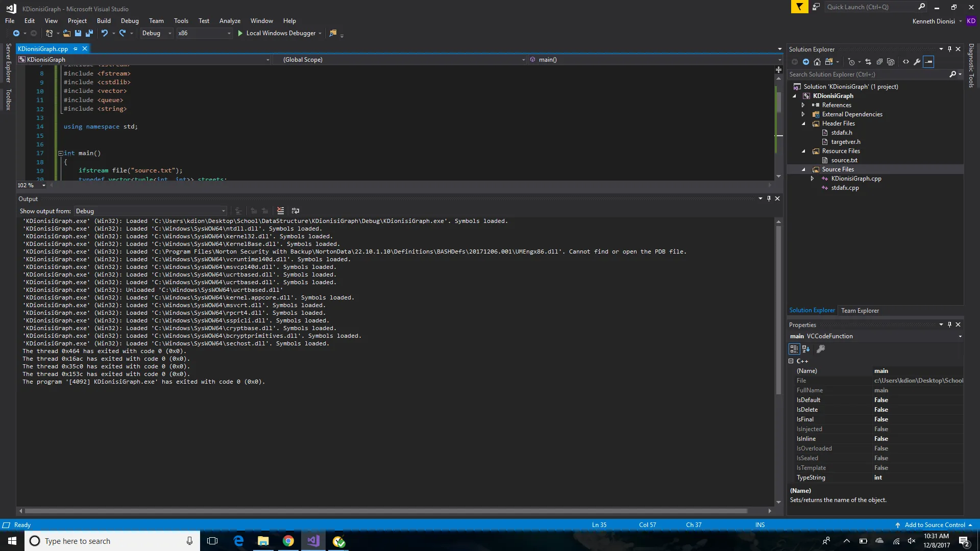980x551 pixels.
Task: Click the Undo arrow icon in toolbar
Action: pyautogui.click(x=105, y=33)
